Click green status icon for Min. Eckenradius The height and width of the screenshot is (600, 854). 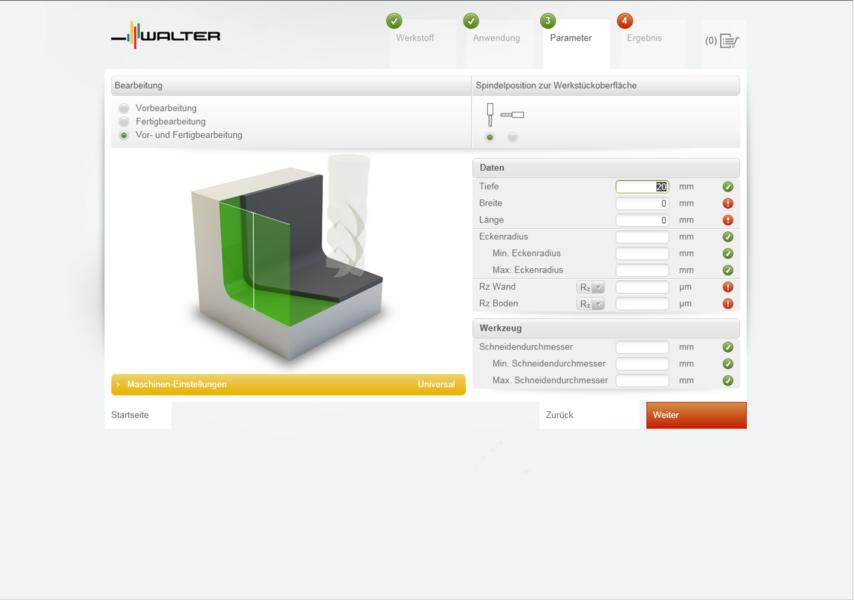[x=728, y=254]
